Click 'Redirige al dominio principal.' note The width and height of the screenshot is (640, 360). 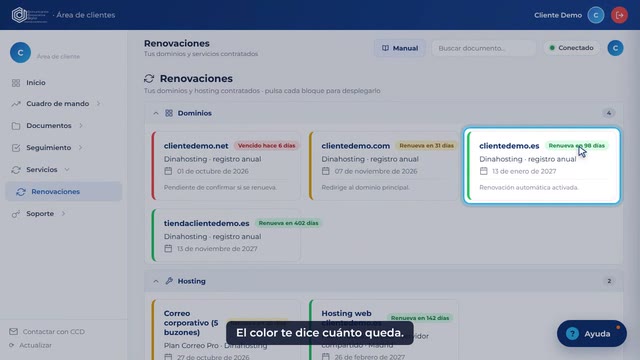coord(365,188)
